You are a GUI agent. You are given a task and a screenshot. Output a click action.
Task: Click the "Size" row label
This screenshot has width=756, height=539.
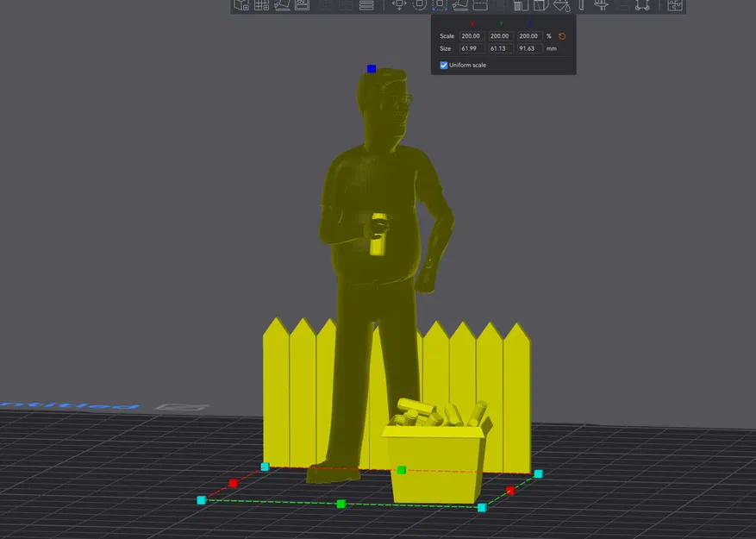[x=445, y=49]
